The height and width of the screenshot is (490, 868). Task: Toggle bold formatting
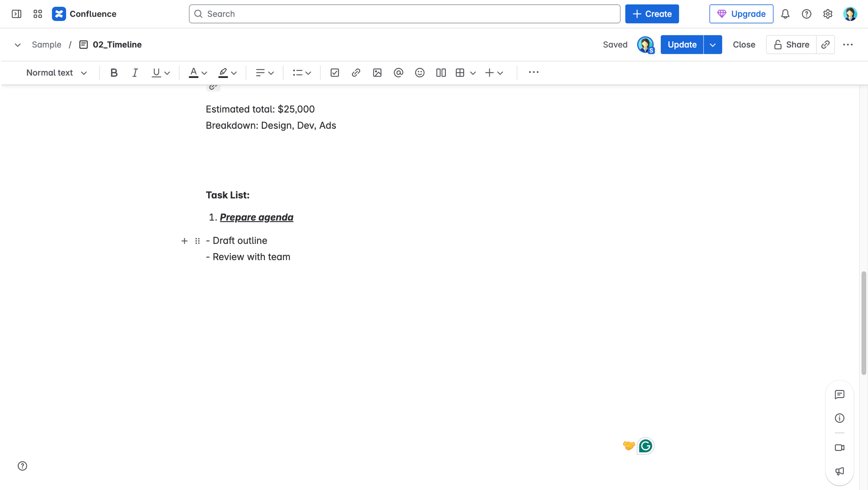[x=114, y=73]
